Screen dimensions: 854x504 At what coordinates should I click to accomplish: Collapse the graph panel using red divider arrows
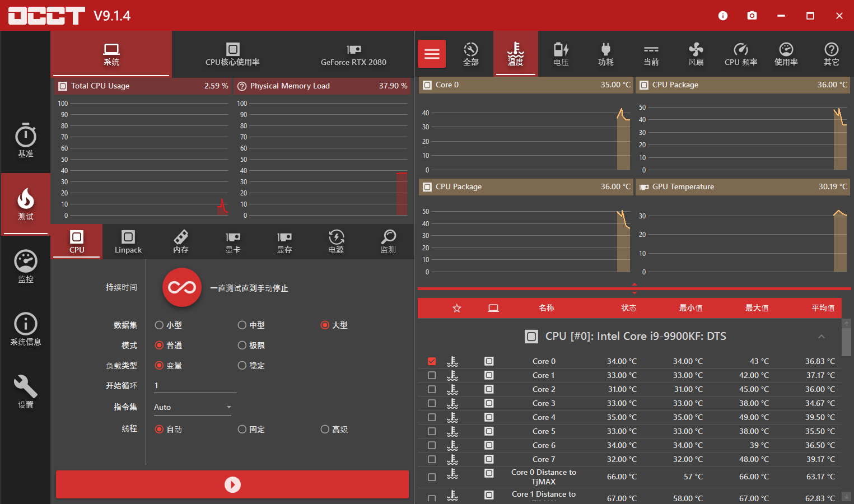click(634, 288)
